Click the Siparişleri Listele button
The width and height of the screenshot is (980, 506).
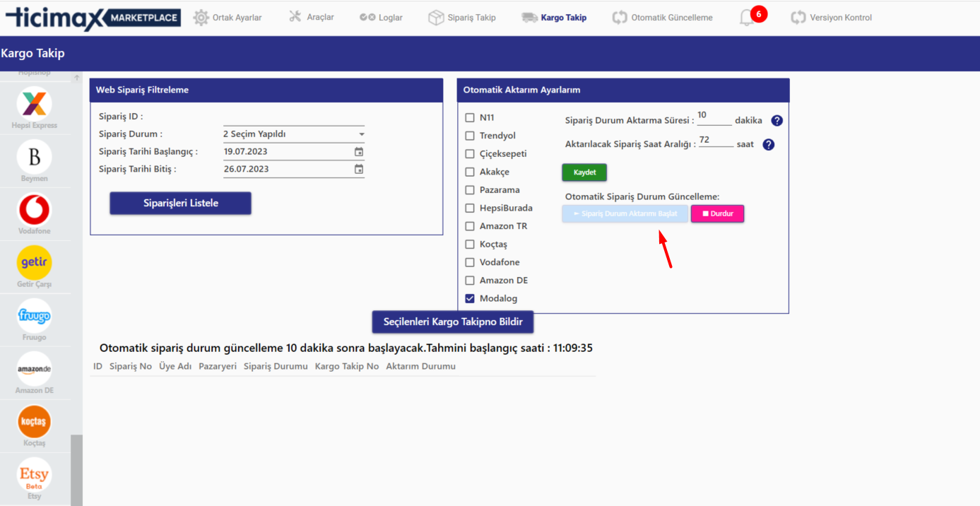tap(180, 204)
